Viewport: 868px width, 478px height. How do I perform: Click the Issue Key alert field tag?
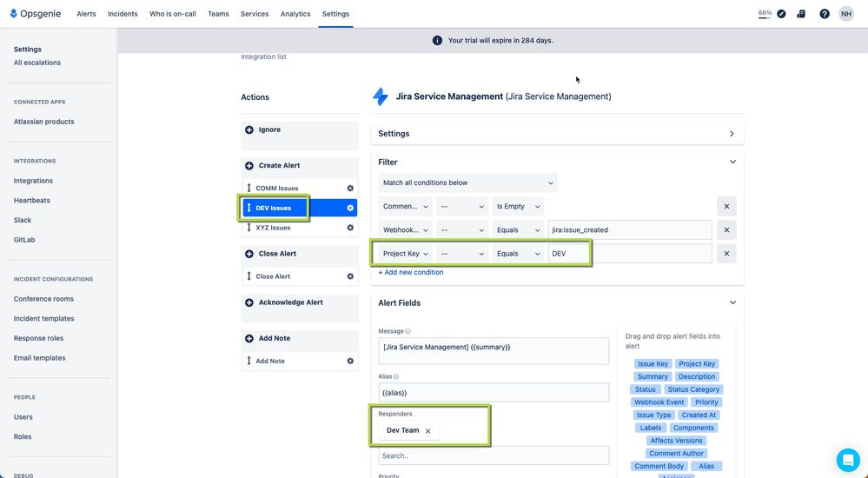pyautogui.click(x=653, y=364)
